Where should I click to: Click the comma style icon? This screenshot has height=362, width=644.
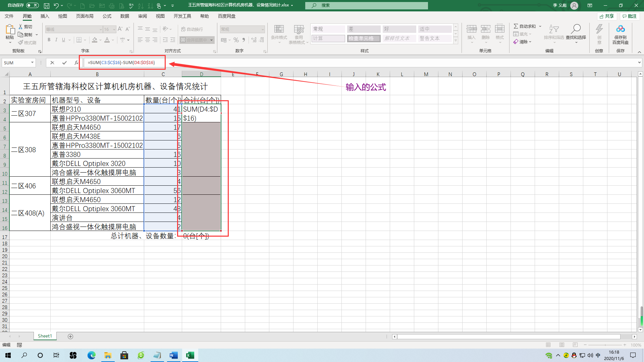(244, 40)
